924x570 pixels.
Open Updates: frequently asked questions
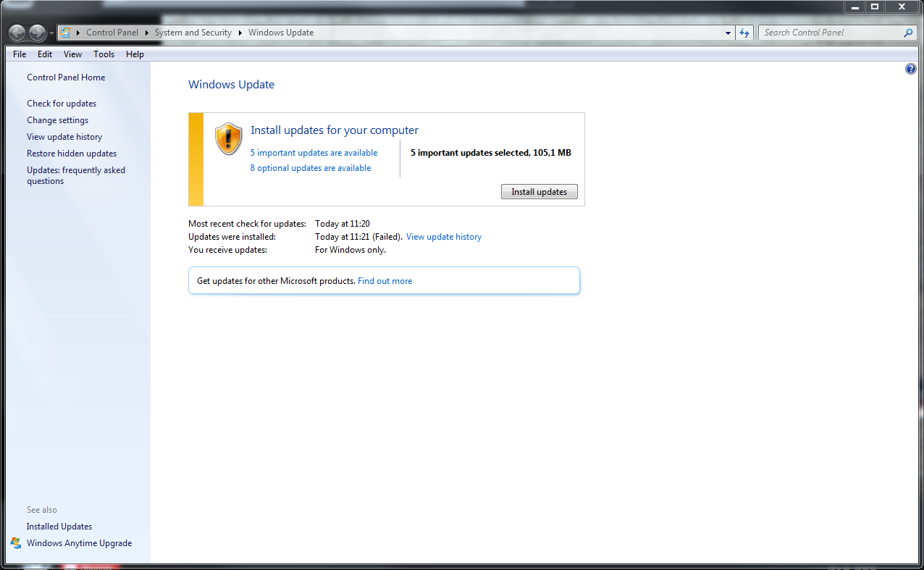click(76, 176)
